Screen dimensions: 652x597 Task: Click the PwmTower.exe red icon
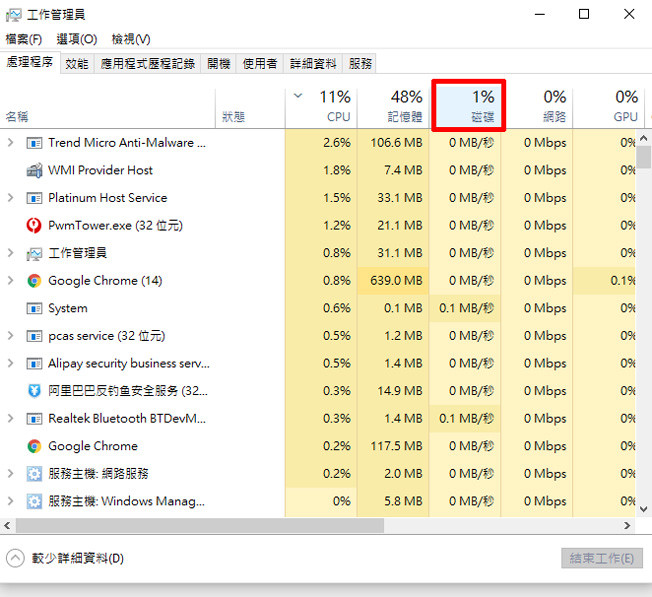tap(34, 226)
